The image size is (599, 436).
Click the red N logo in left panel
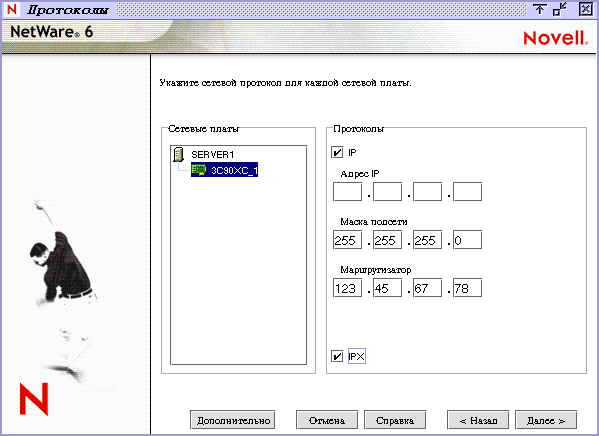34,399
